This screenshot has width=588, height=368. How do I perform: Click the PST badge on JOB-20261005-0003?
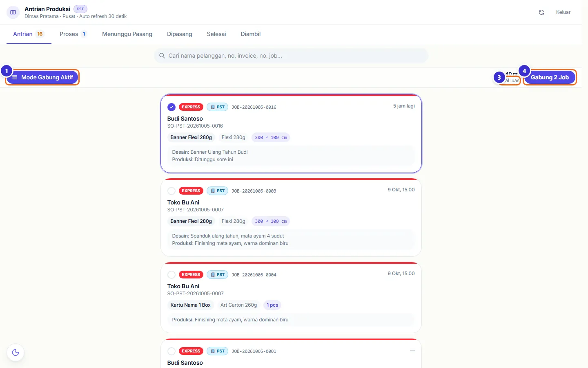click(x=217, y=191)
